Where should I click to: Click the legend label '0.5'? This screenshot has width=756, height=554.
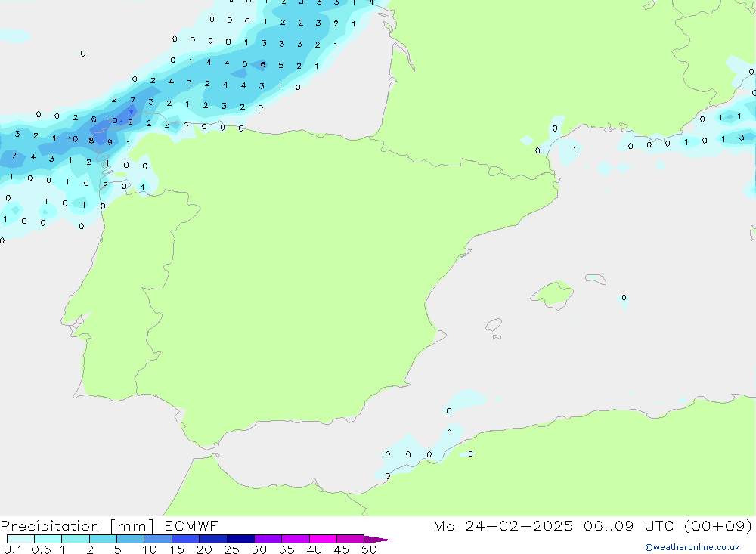point(41,549)
